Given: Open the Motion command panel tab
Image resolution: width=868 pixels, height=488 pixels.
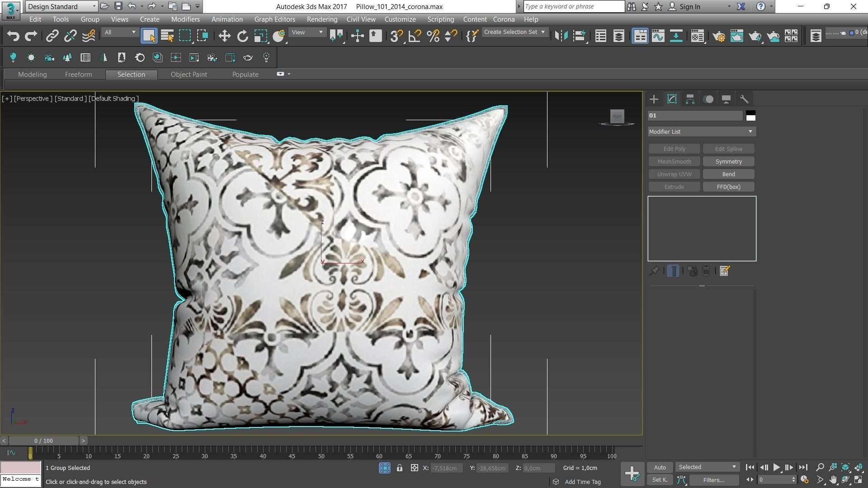Looking at the screenshot, I should click(x=708, y=99).
